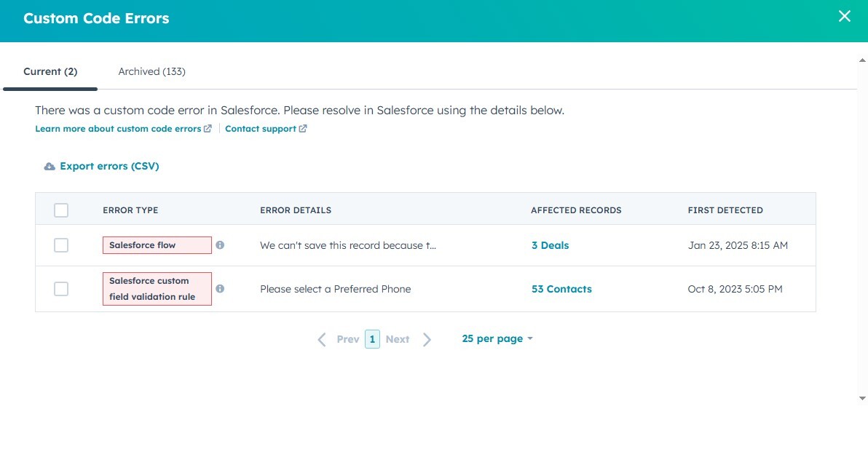The width and height of the screenshot is (868, 465).
Task: Click the ERROR DETAILS column header
Action: tap(296, 210)
